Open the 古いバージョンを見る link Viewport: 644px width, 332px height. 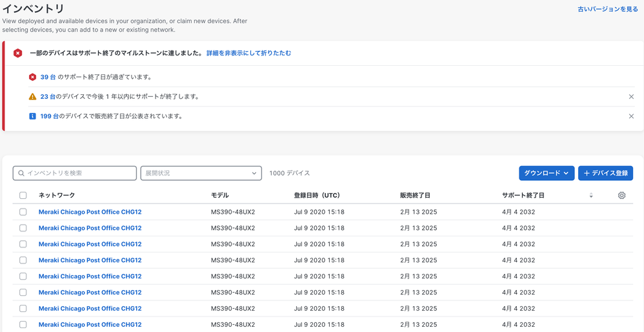click(607, 9)
